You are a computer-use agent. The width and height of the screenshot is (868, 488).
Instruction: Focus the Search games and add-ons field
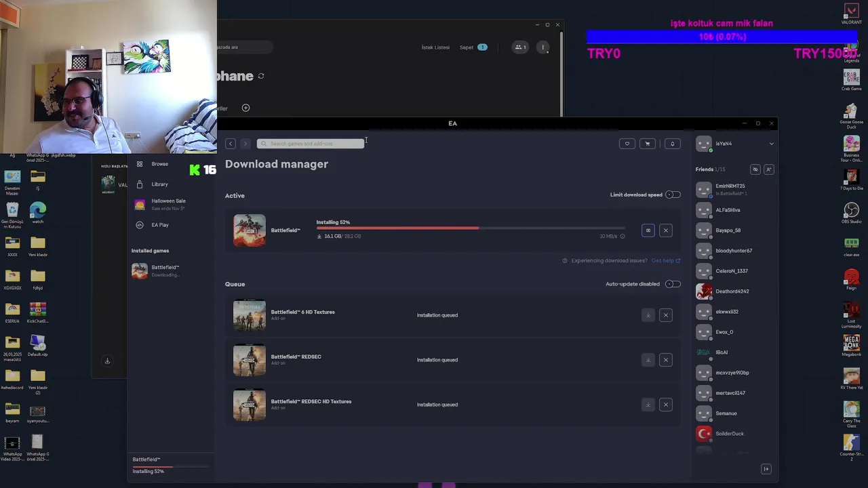[310, 144]
